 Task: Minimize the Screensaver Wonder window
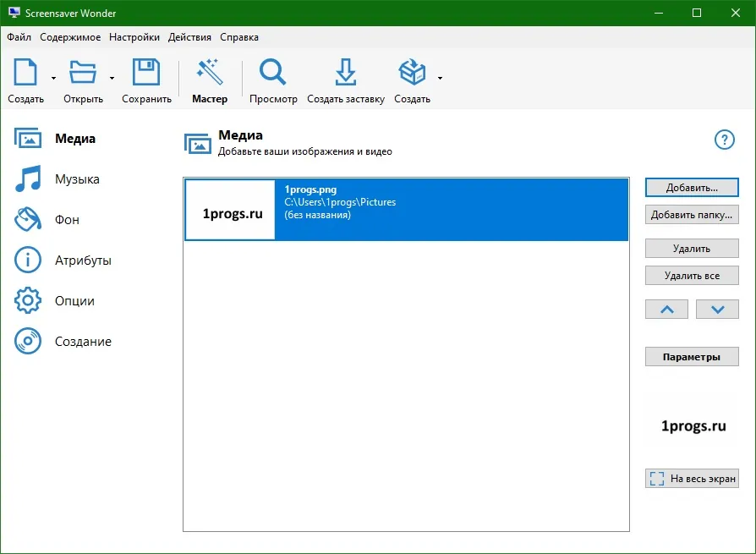tap(659, 13)
